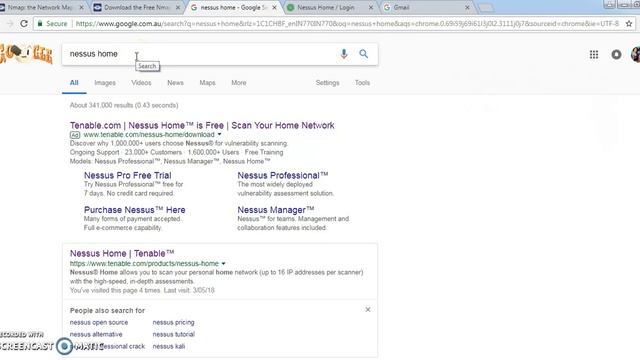Image resolution: width=640 pixels, height=360 pixels.
Task: Expand dropdown arrow beside tenable.com/products/nessus-home URL
Action: tap(224, 264)
